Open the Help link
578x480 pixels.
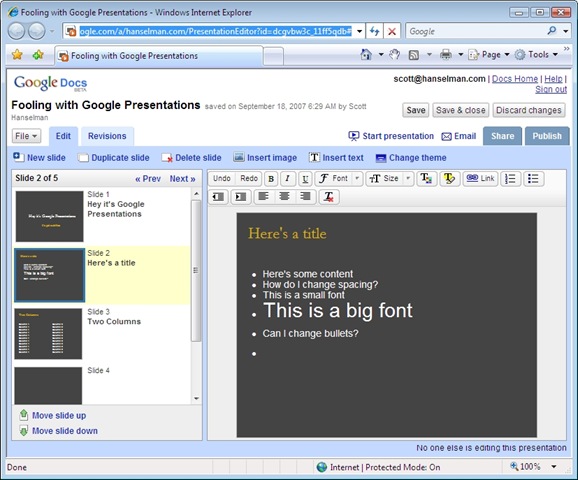coord(553,79)
